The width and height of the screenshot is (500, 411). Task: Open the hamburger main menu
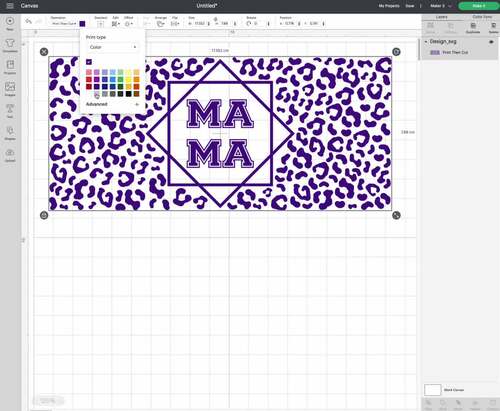10,6
